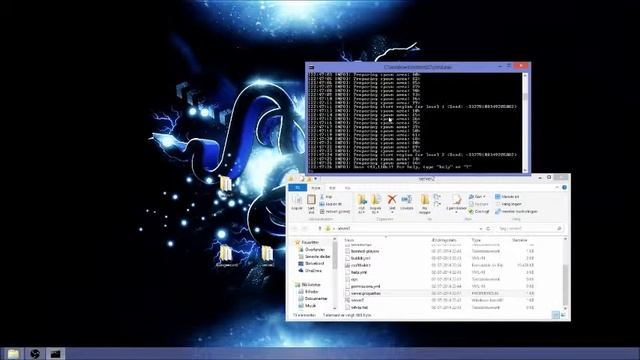Collapse the ribbon with the chevron
Image resolution: width=640 pixels, height=360 pixels.
tap(557, 187)
